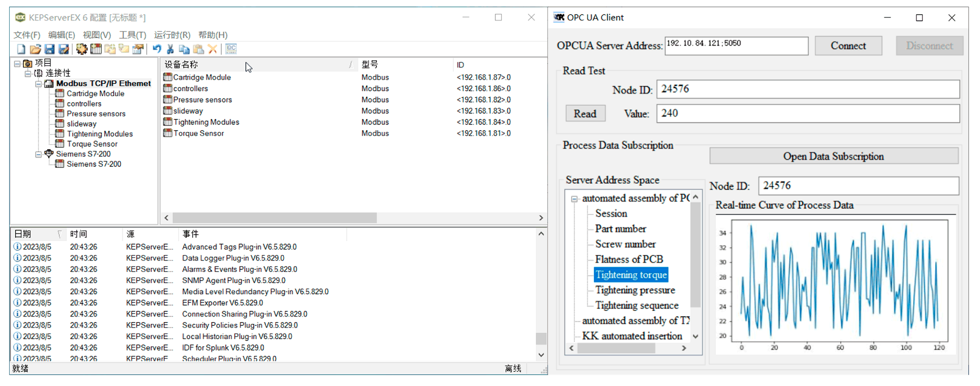The width and height of the screenshot is (980, 386).
Task: Launch the Quick Client (QC) icon
Action: coord(231,49)
